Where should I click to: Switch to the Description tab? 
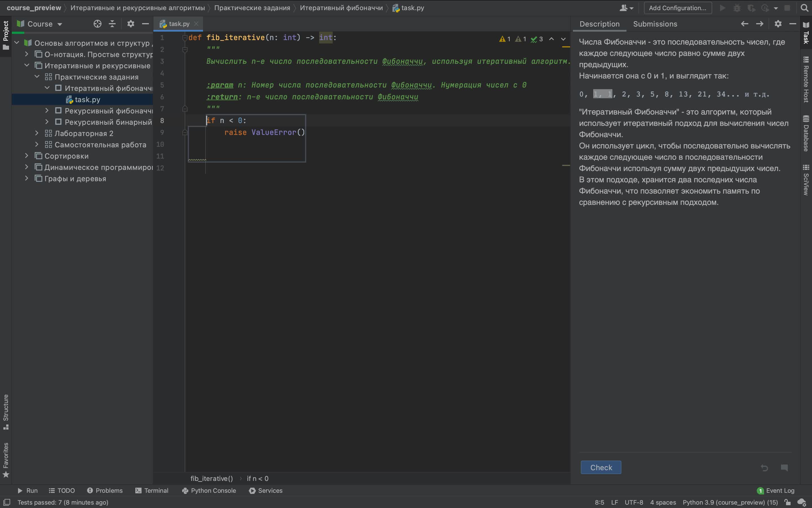click(599, 24)
